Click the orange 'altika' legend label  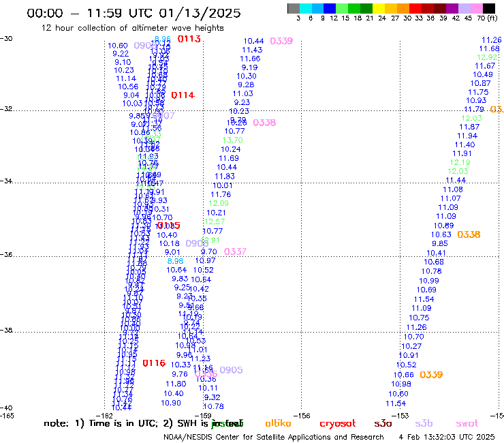coord(278,423)
